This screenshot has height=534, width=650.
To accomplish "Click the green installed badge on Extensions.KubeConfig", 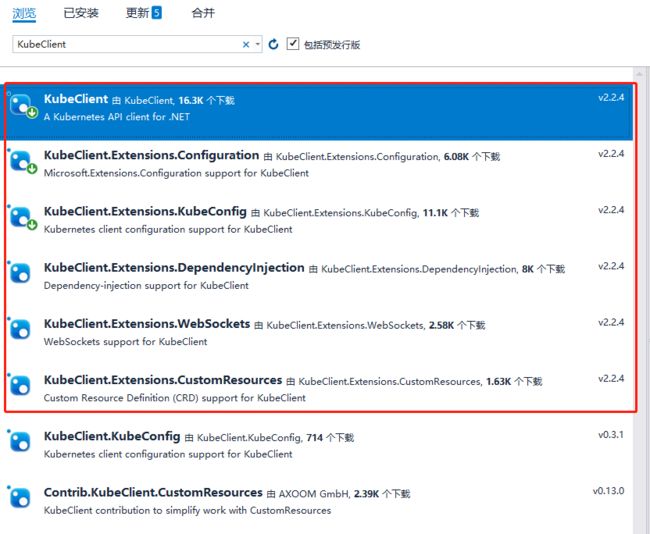I will click(x=32, y=225).
